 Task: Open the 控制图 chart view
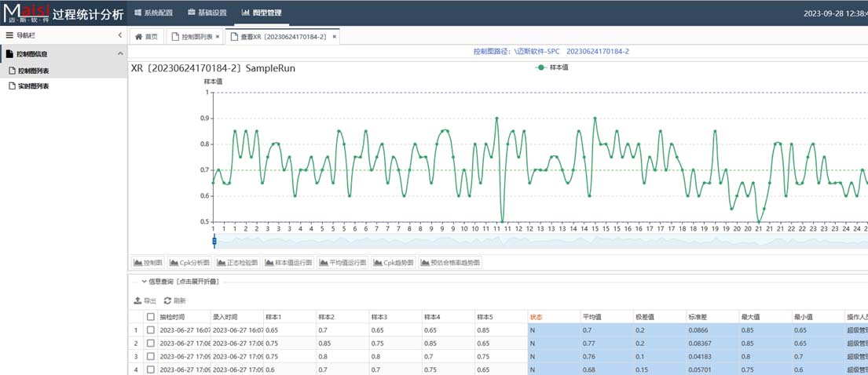click(148, 263)
